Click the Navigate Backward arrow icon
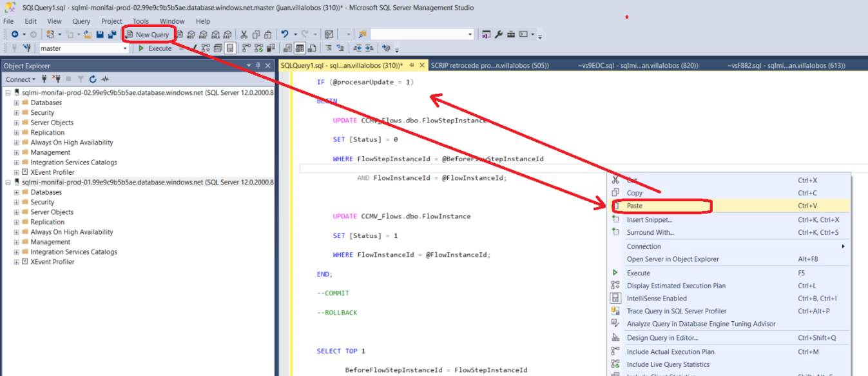The image size is (868, 376). pos(15,34)
